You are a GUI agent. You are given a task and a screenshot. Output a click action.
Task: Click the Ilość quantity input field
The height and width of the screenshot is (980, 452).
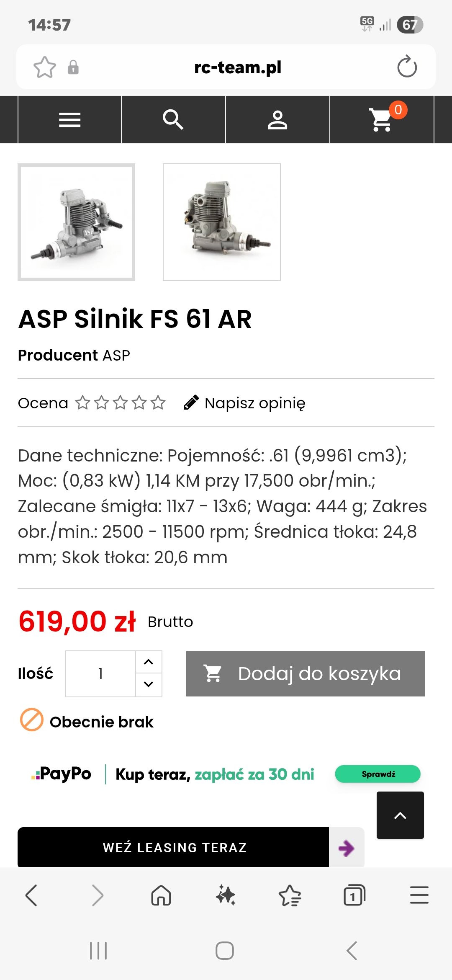tap(100, 673)
